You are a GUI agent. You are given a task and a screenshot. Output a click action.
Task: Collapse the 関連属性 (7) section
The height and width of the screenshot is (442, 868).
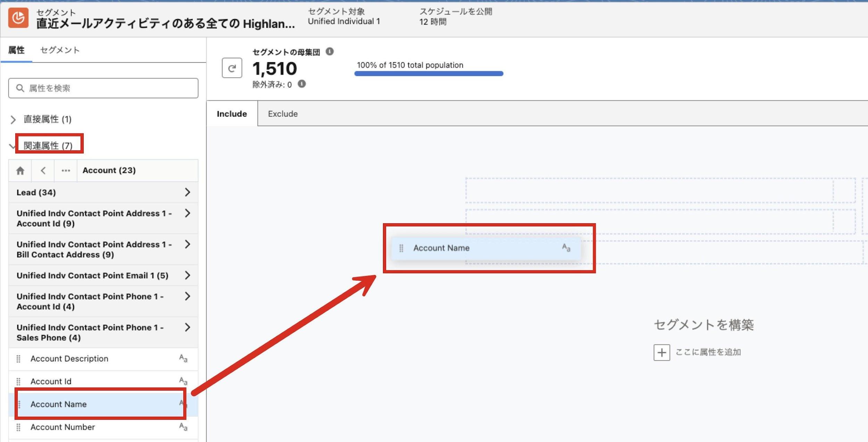[x=12, y=146]
